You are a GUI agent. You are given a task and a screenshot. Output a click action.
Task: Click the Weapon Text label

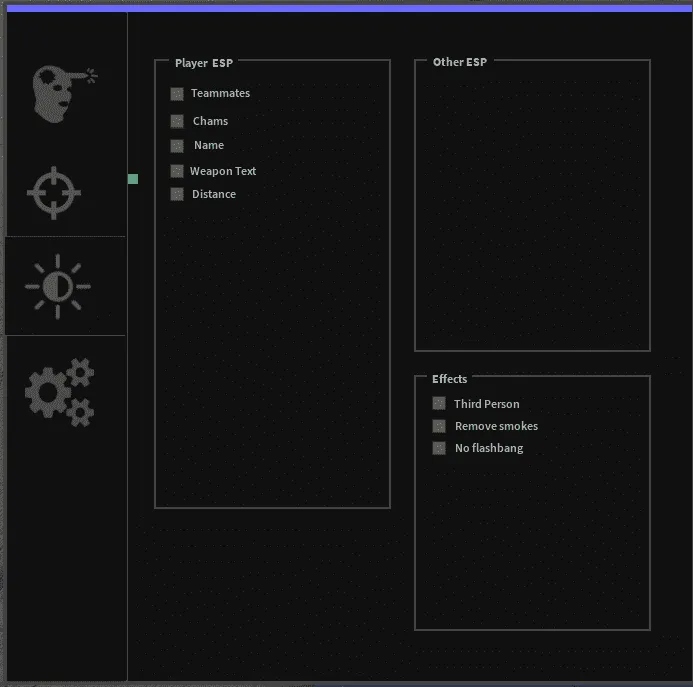223,171
